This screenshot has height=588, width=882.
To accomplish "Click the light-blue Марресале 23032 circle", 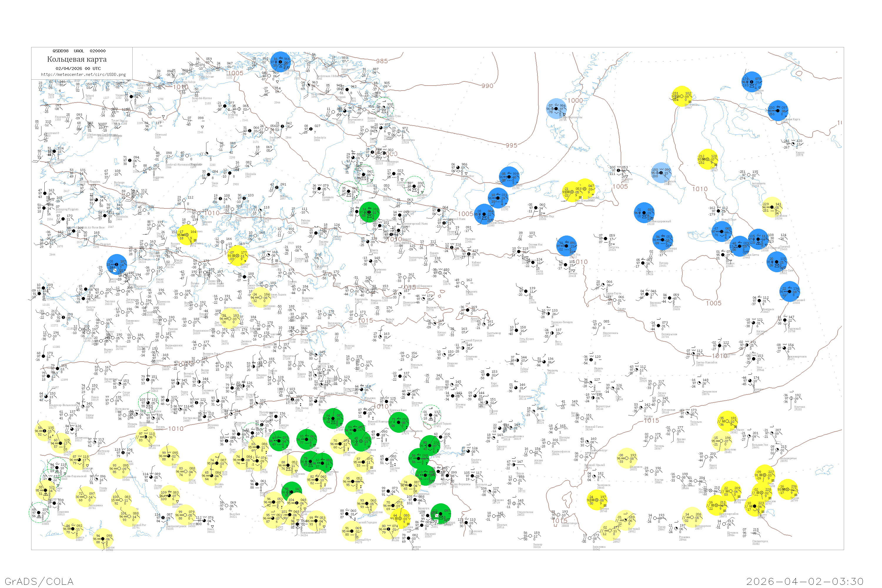I will tap(661, 173).
